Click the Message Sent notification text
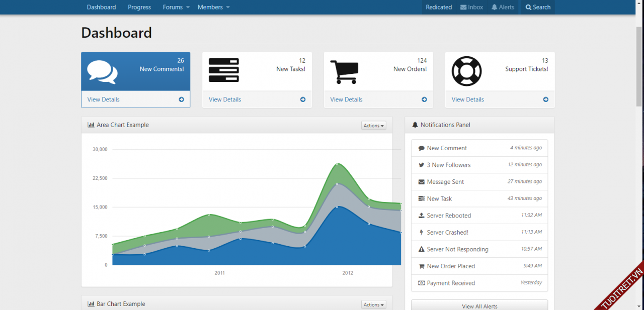The image size is (644, 310). [445, 182]
